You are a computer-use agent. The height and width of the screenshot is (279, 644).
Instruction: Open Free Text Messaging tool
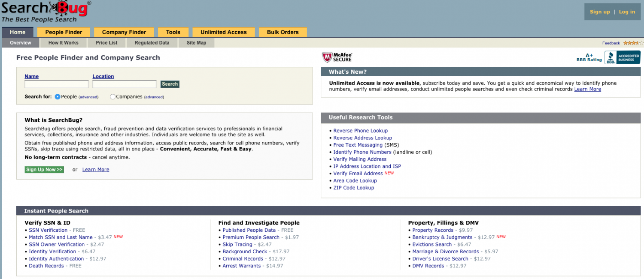(358, 145)
